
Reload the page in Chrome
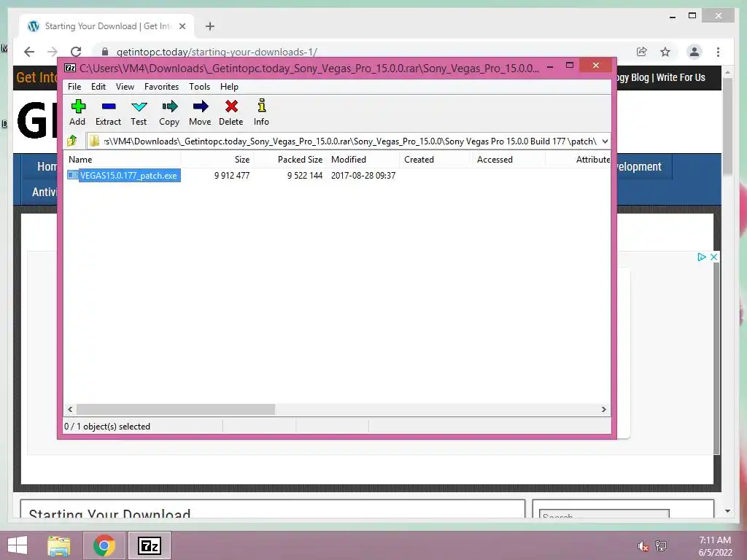[x=76, y=52]
